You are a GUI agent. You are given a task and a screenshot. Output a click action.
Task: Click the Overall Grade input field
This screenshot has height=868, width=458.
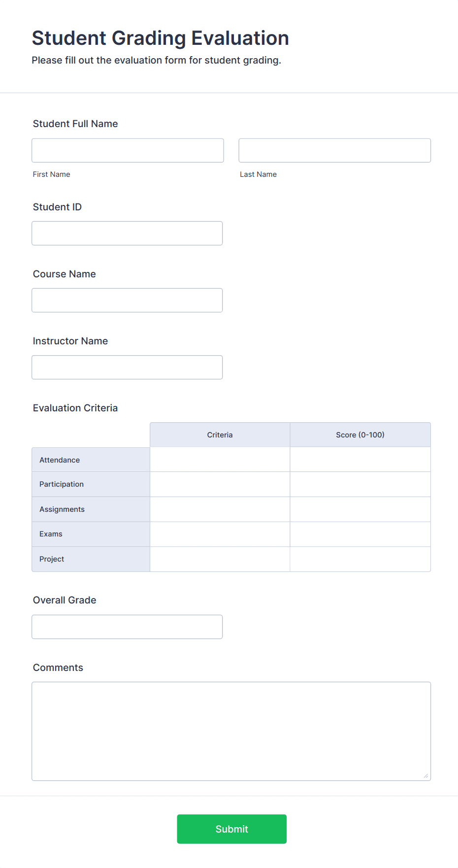click(127, 626)
